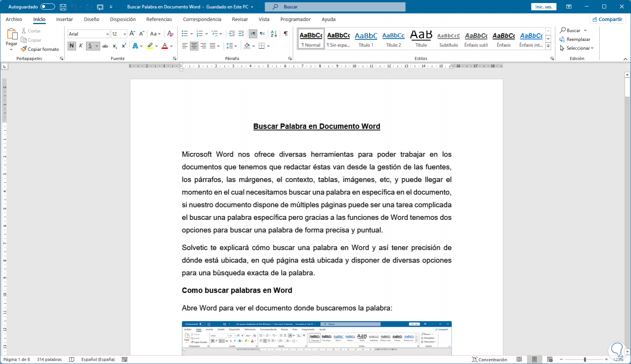Toggle subscript formatting

click(x=115, y=46)
